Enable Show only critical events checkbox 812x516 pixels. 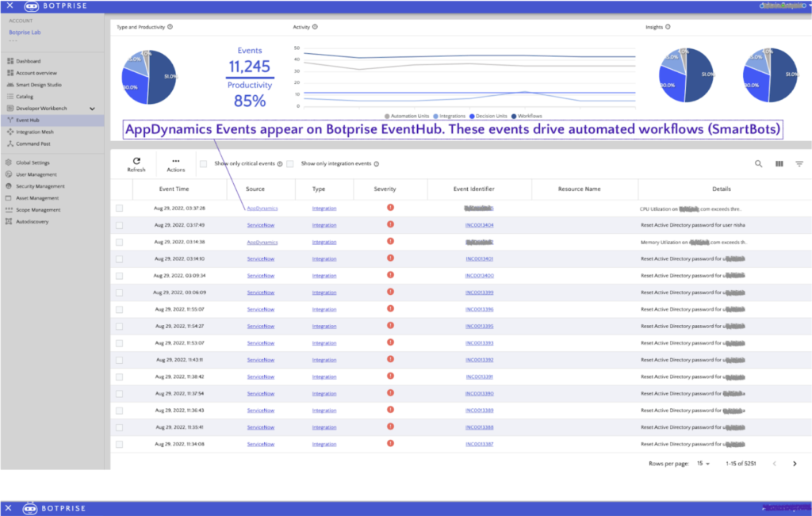(204, 164)
